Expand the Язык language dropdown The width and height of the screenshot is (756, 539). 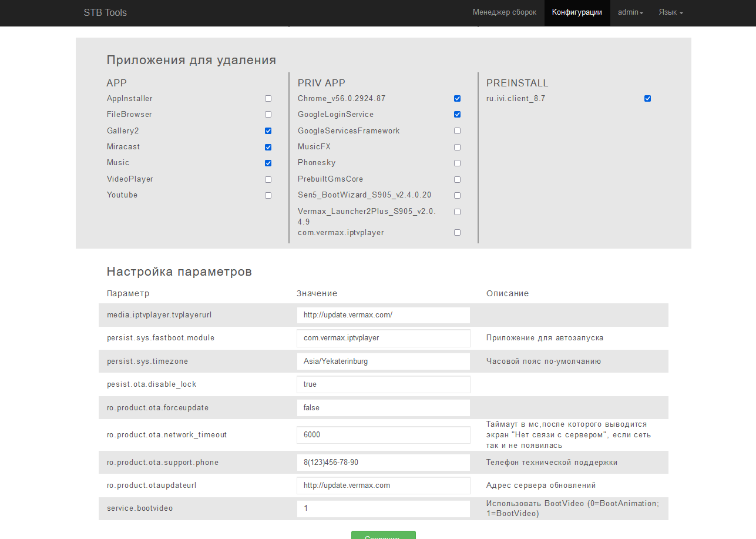[x=670, y=12]
